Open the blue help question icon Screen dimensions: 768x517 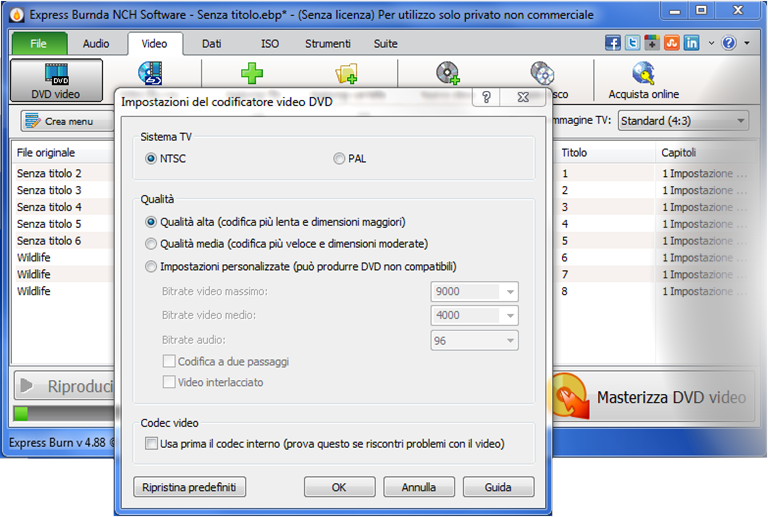pos(729,43)
